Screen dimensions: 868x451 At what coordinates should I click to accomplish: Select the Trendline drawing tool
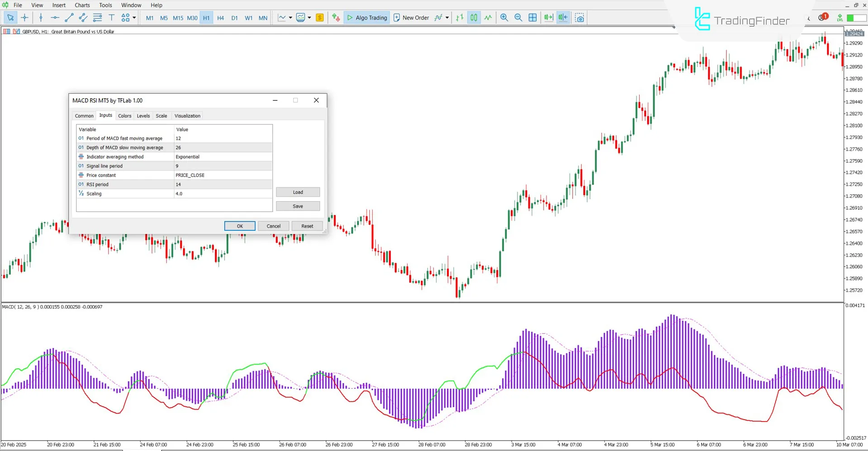point(69,18)
